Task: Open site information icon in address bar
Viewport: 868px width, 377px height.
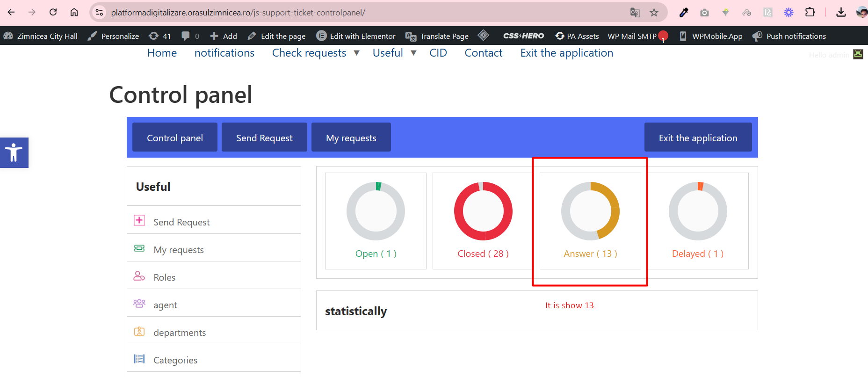Action: point(99,13)
